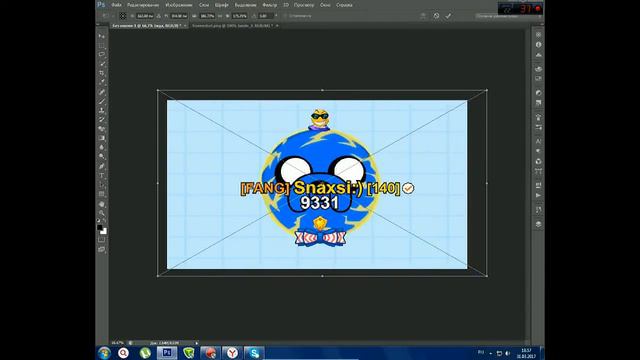Select the Horizontal Type tool

coord(101,176)
